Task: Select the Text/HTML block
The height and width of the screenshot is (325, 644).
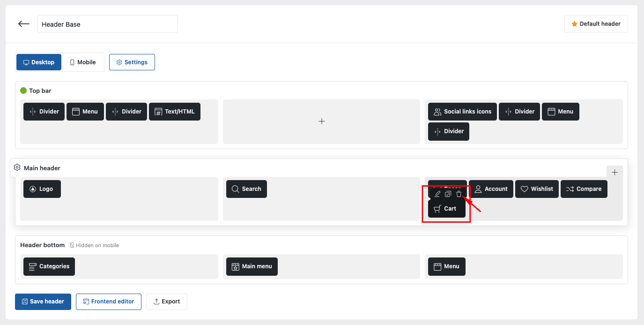Action: point(175,112)
